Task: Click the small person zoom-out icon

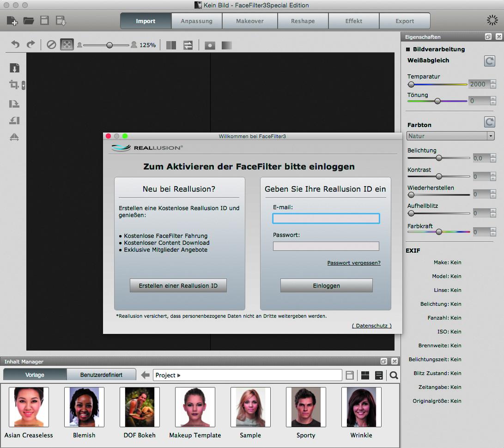Action: pos(79,45)
